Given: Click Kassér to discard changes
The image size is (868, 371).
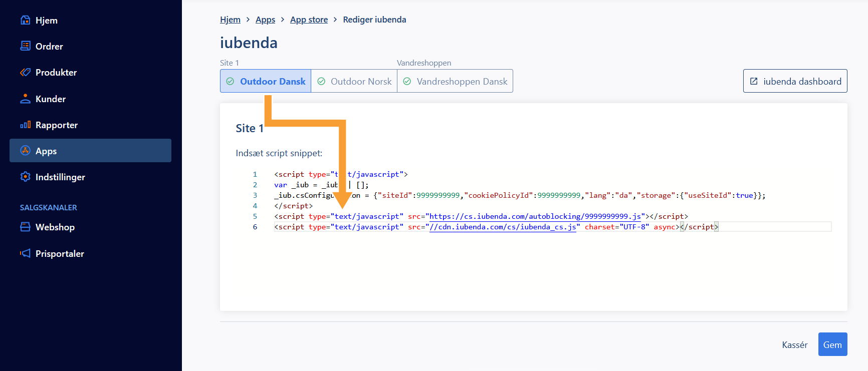Looking at the screenshot, I should [794, 344].
